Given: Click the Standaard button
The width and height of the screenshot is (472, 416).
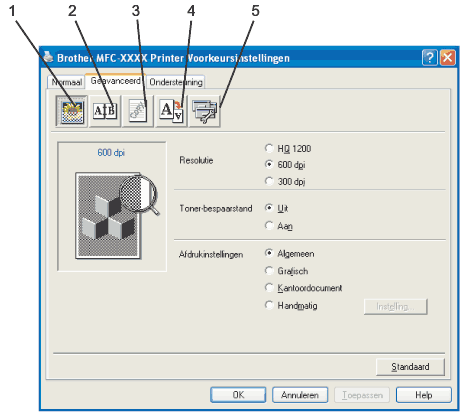Looking at the screenshot, I should tap(410, 367).
